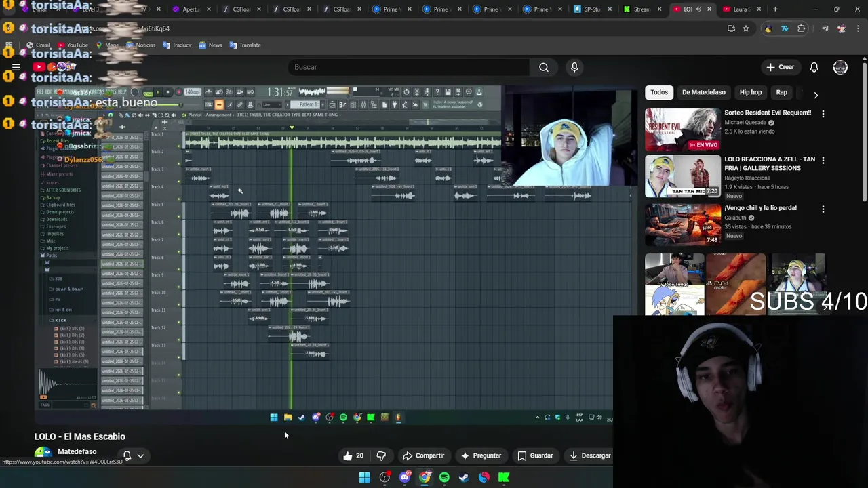Select the De Matedefaso filter chip
Screen dimensions: 868x488
703,92
